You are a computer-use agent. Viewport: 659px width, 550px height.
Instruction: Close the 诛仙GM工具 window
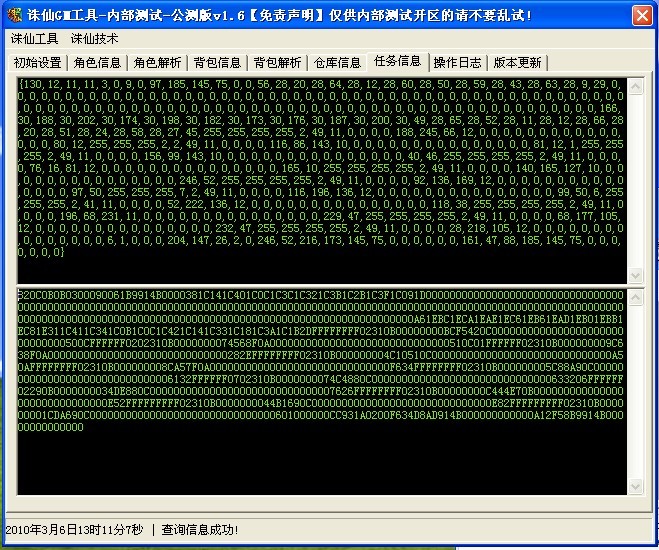tap(642, 14)
